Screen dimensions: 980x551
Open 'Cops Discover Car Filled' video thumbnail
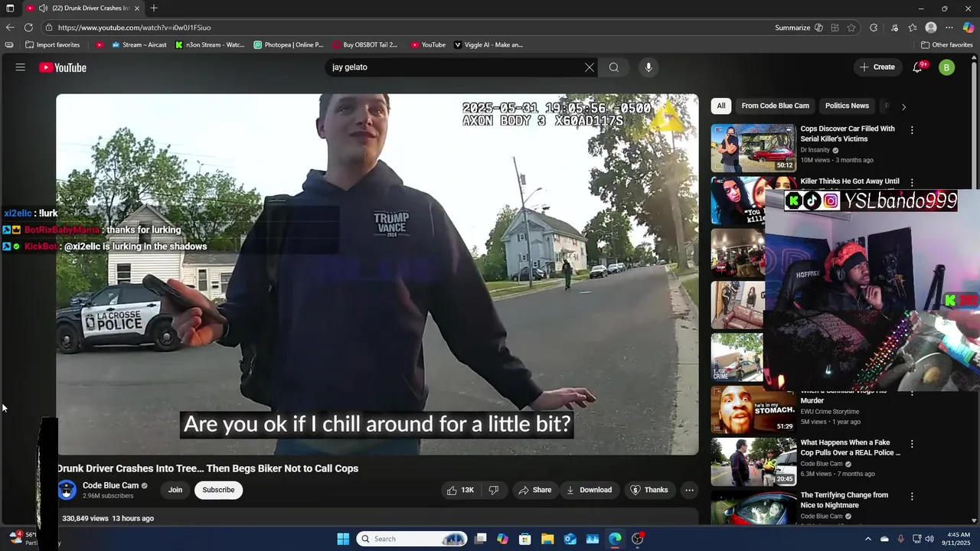tap(753, 148)
